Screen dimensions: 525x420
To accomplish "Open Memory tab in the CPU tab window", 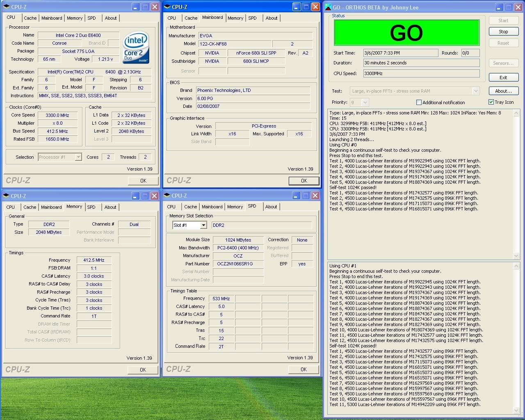I will coord(75,18).
